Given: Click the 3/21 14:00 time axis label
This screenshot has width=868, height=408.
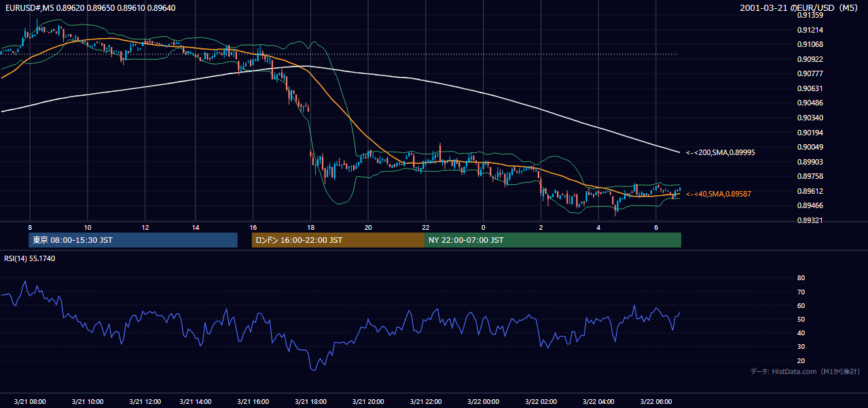Looking at the screenshot, I should point(196,402).
